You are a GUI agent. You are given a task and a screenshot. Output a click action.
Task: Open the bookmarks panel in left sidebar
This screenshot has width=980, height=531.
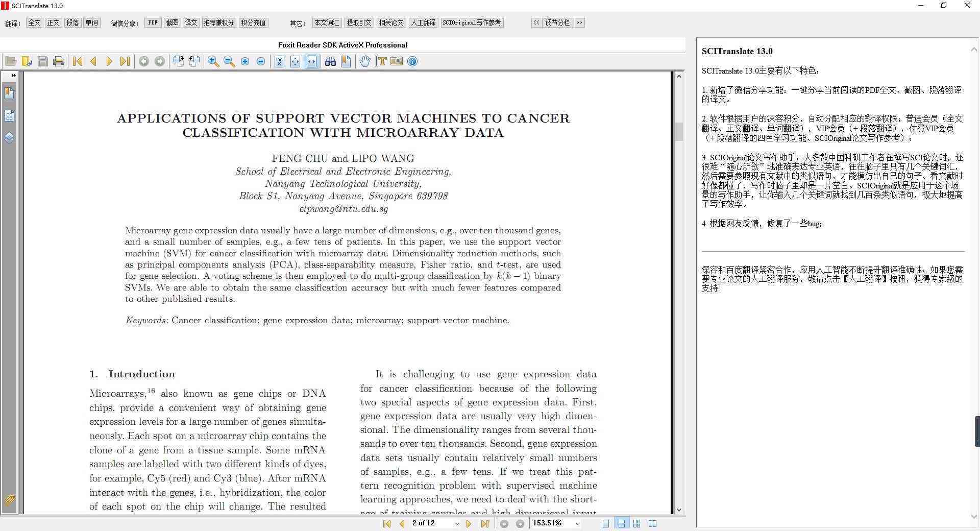click(9, 93)
